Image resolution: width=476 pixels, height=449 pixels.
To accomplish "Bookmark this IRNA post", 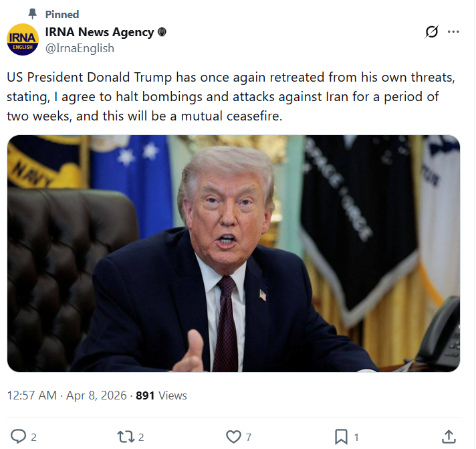I will [341, 437].
